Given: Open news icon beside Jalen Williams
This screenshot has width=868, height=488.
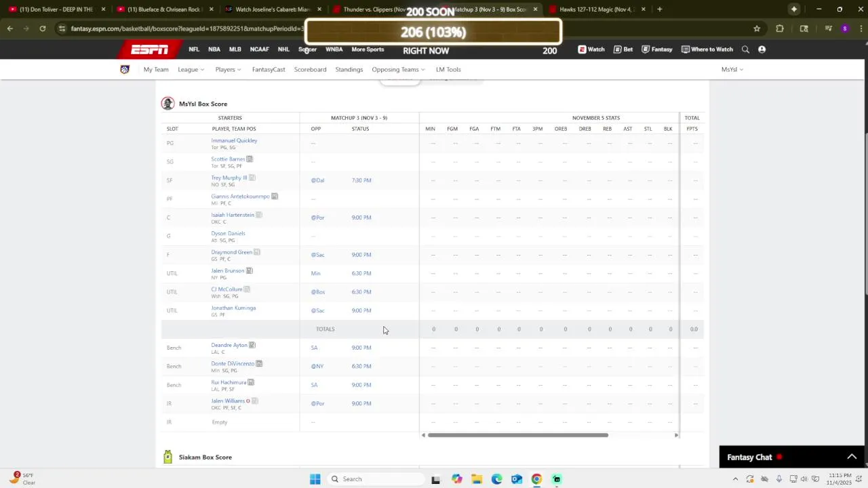Looking at the screenshot, I should [255, 401].
